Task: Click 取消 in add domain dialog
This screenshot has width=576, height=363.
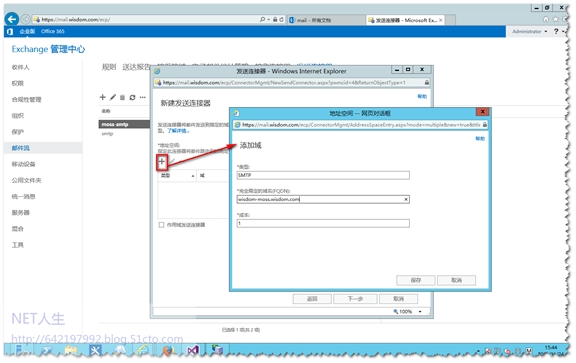Action: tap(456, 280)
